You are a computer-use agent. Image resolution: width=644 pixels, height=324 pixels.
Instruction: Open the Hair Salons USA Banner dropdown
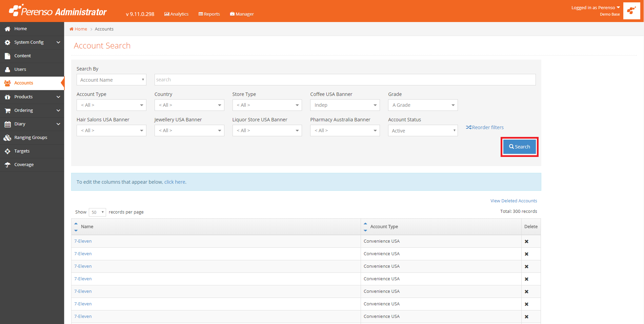pos(112,130)
